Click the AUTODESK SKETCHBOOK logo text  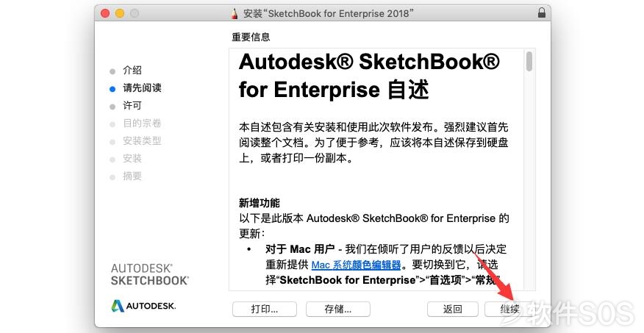(150, 275)
